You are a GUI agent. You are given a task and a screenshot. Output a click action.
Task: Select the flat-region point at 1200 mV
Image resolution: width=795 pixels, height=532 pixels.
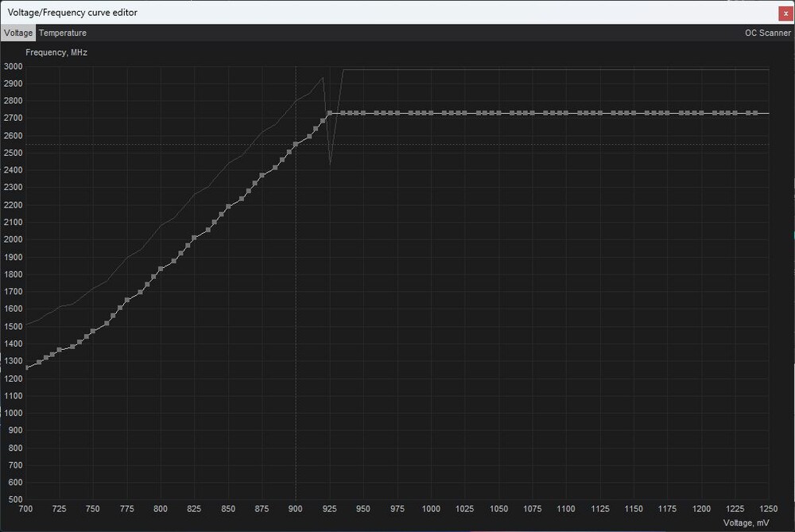(700, 112)
